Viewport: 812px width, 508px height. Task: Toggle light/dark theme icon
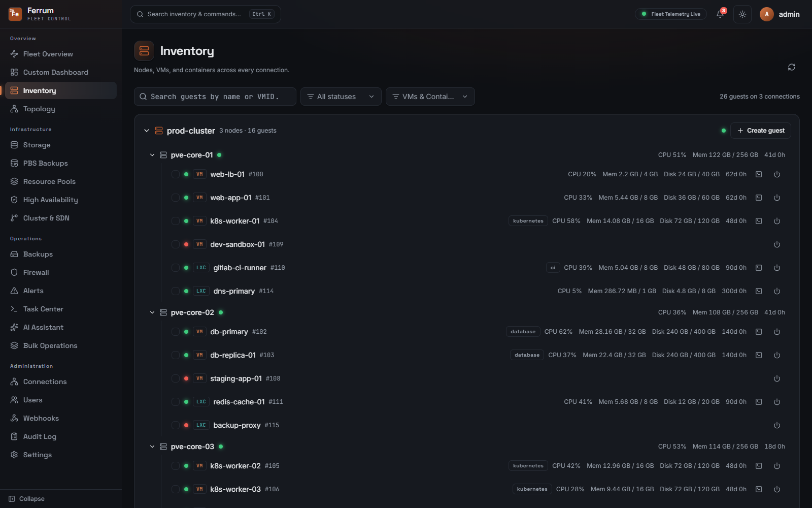pos(742,14)
